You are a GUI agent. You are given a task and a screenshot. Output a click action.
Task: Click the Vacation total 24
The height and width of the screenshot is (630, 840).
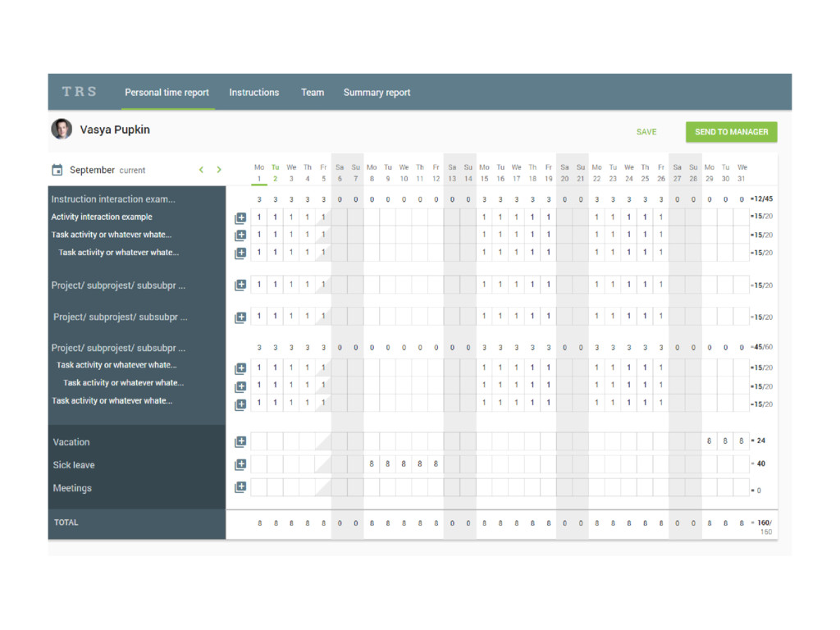pyautogui.click(x=759, y=441)
